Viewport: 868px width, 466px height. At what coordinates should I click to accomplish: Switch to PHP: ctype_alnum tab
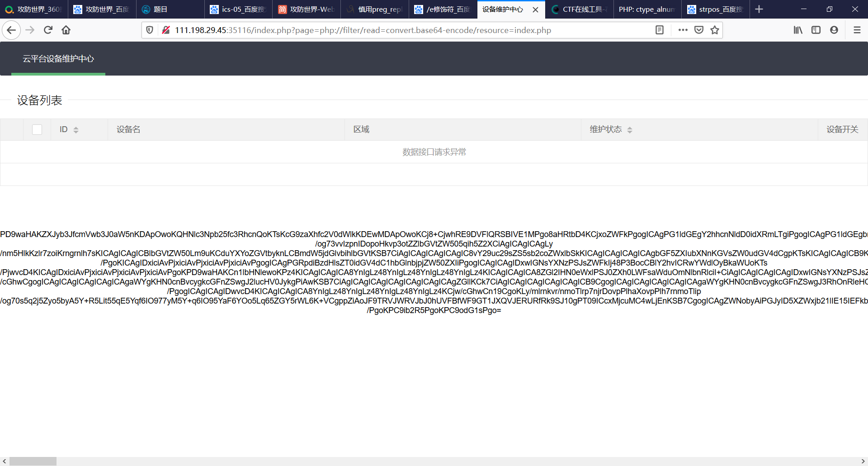click(648, 9)
